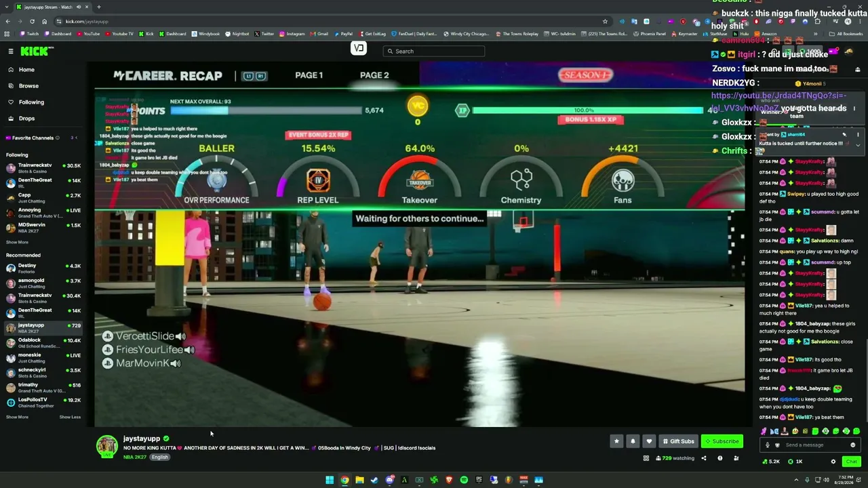Follow the channel with the heart button
This screenshot has height=488, width=868.
pyautogui.click(x=649, y=441)
